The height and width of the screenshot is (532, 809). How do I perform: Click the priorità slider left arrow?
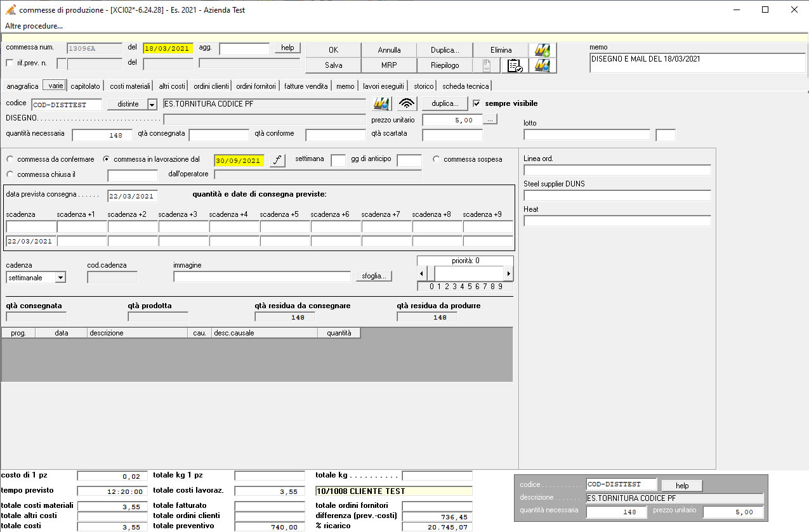tap(422, 273)
